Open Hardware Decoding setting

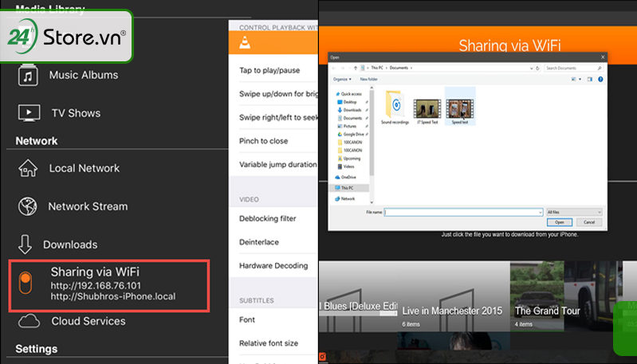[x=273, y=265]
